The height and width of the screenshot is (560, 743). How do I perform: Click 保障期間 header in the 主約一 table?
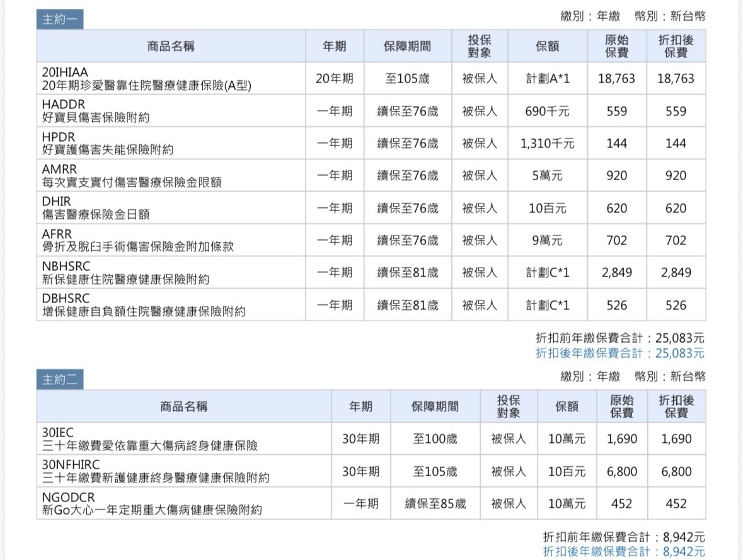pos(407,46)
